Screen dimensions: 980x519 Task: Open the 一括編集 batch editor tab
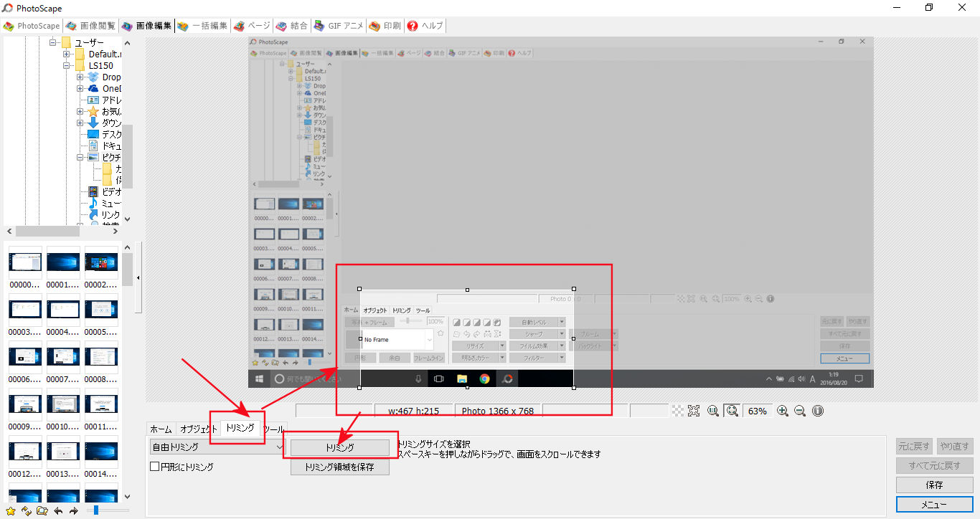pyautogui.click(x=202, y=26)
